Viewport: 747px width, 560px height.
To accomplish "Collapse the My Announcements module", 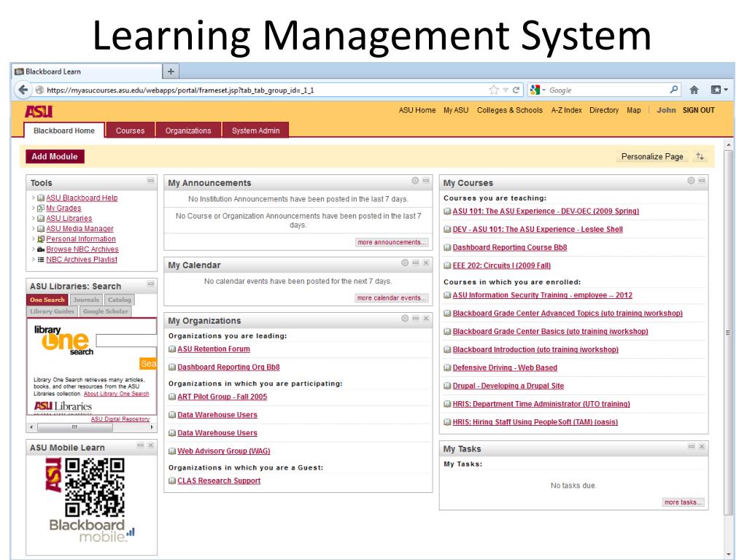I will click(x=426, y=181).
